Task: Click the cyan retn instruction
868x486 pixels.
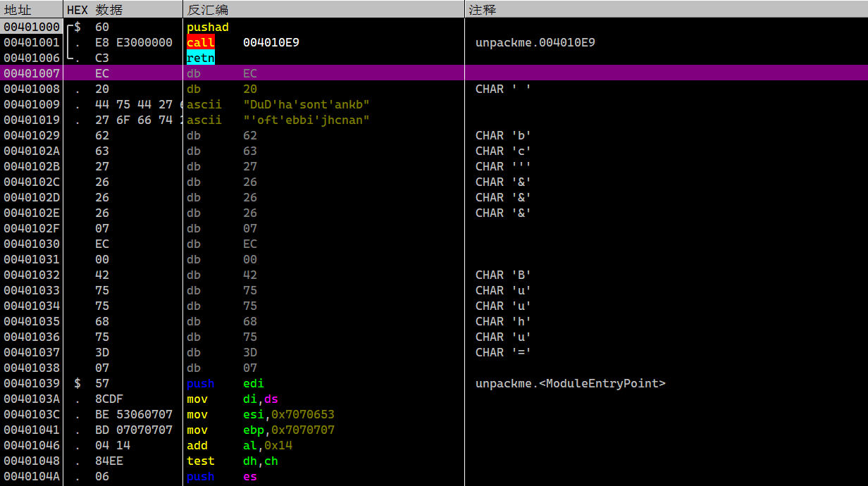Action: pyautogui.click(x=200, y=58)
